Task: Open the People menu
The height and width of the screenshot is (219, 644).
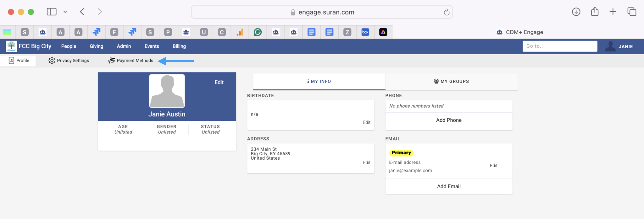Action: pos(69,46)
